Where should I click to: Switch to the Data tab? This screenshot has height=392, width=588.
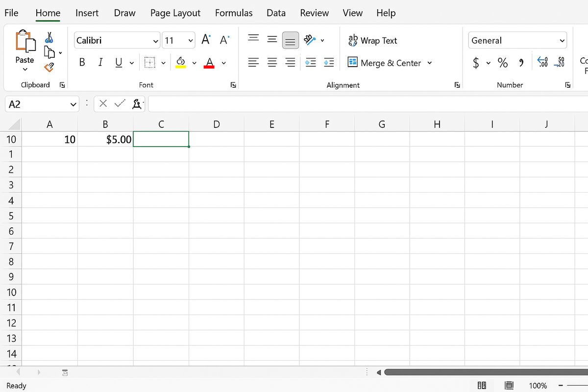tap(276, 13)
